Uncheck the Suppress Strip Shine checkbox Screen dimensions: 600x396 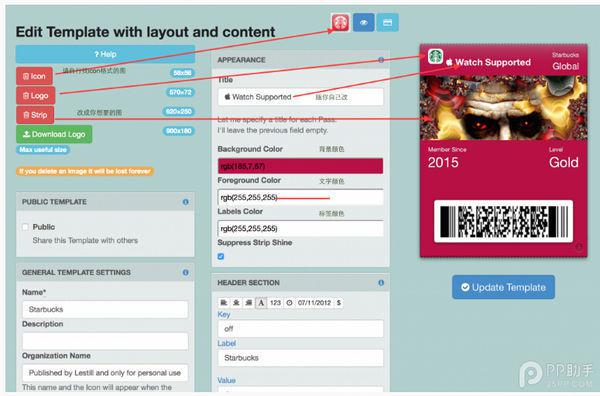click(x=221, y=256)
